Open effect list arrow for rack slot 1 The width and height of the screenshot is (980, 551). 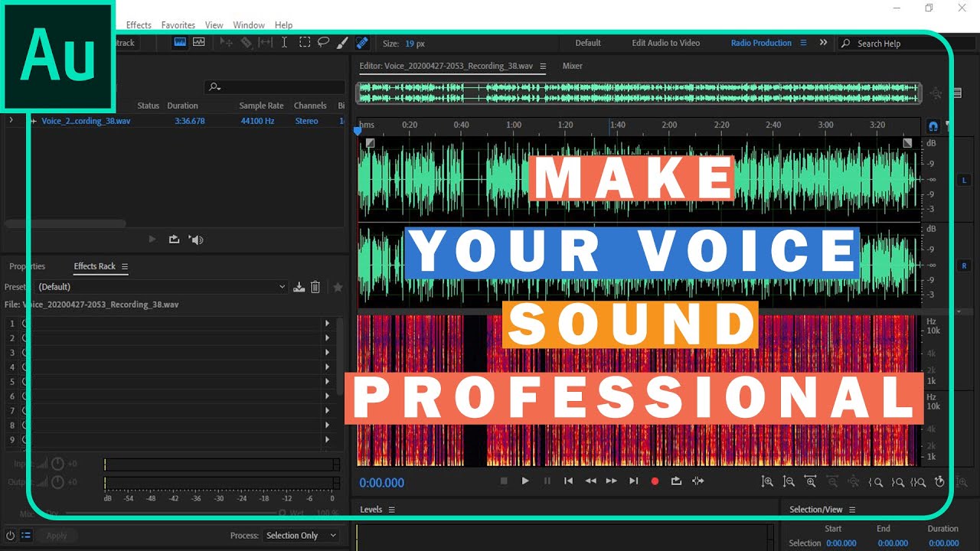click(x=328, y=324)
